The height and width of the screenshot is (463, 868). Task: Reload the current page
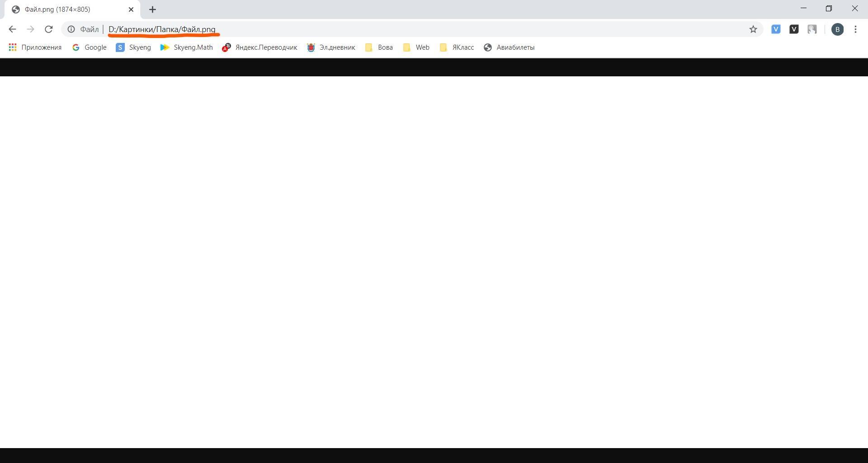click(48, 29)
